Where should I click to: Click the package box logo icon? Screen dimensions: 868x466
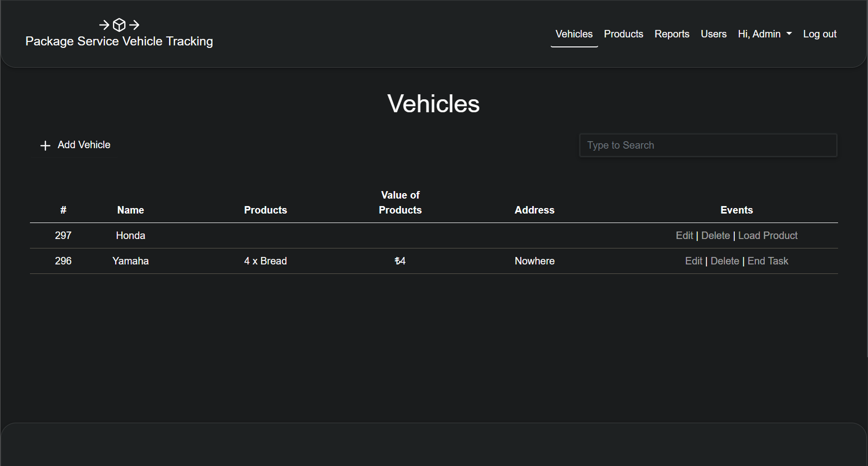pos(119,24)
